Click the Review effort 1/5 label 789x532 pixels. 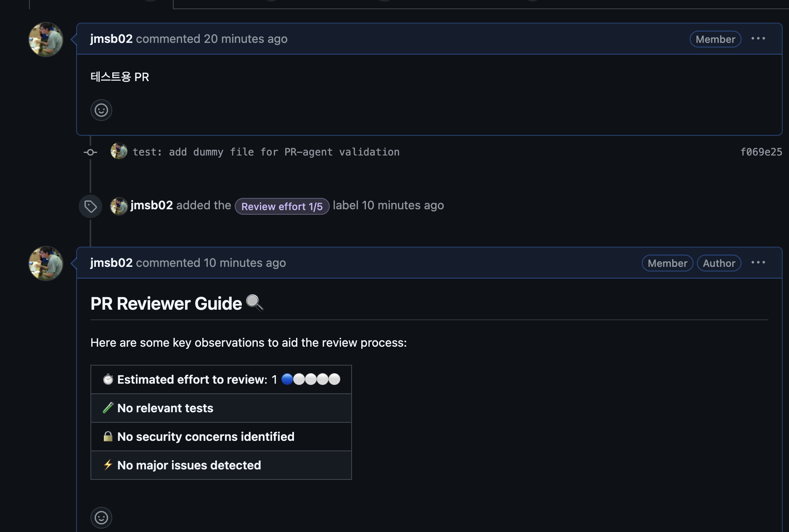(x=282, y=206)
